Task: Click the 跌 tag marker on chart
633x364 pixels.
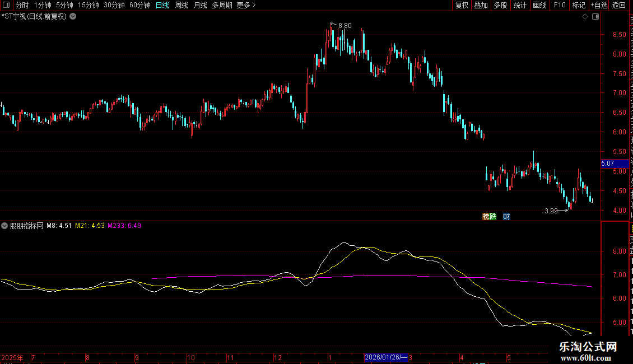Action: 493,217
